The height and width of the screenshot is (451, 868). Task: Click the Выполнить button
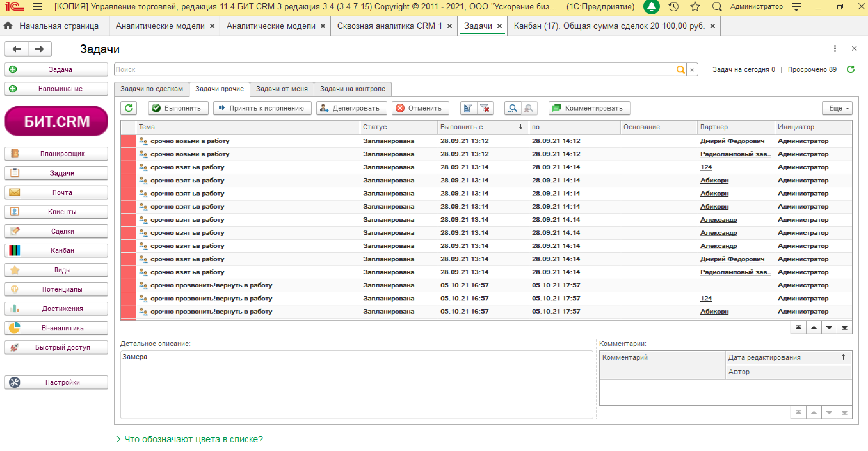[x=178, y=108]
